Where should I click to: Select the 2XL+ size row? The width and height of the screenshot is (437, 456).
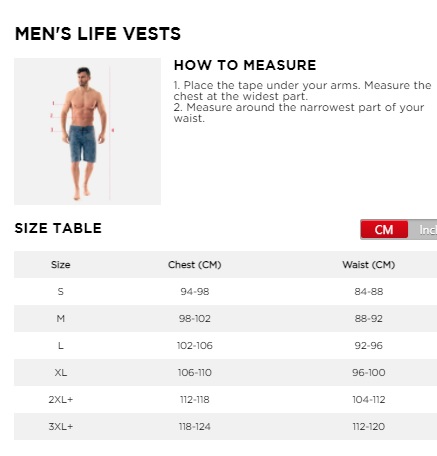coord(225,400)
